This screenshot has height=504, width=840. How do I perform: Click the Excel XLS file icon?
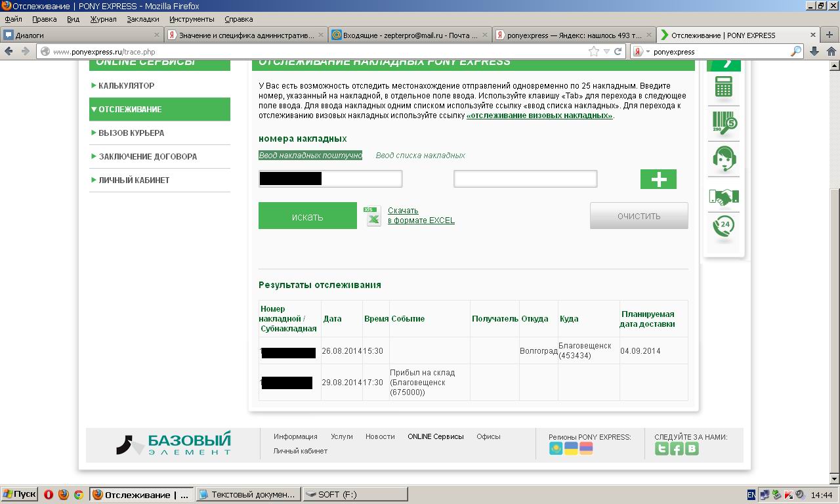point(373,215)
